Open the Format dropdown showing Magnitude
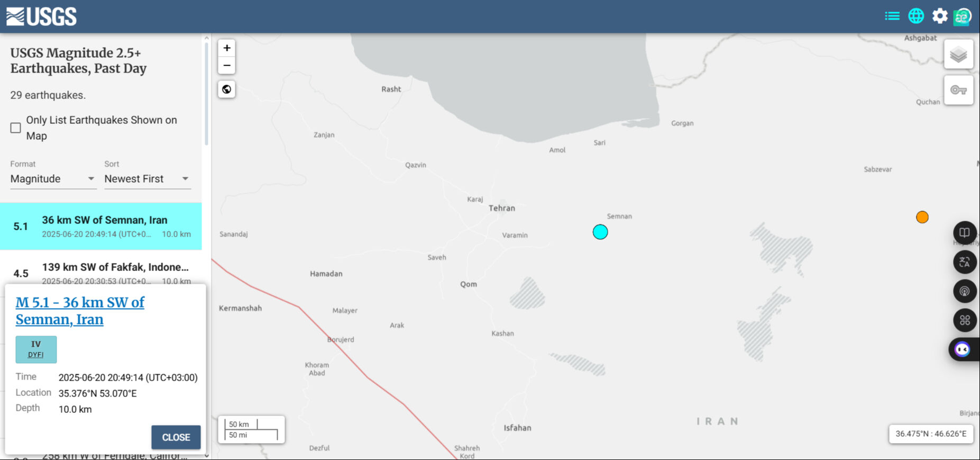This screenshot has height=460, width=980. 53,179
